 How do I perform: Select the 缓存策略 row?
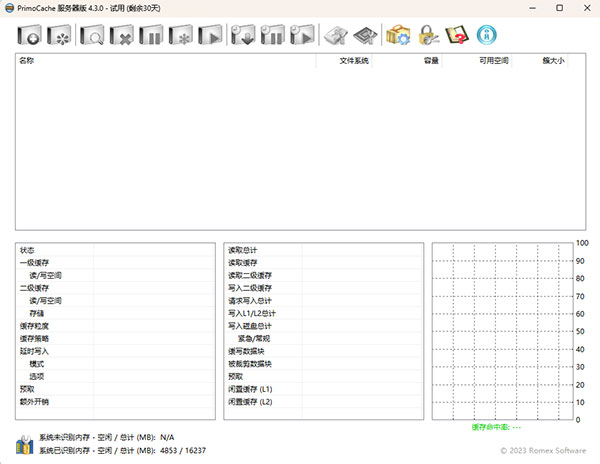tap(115, 339)
